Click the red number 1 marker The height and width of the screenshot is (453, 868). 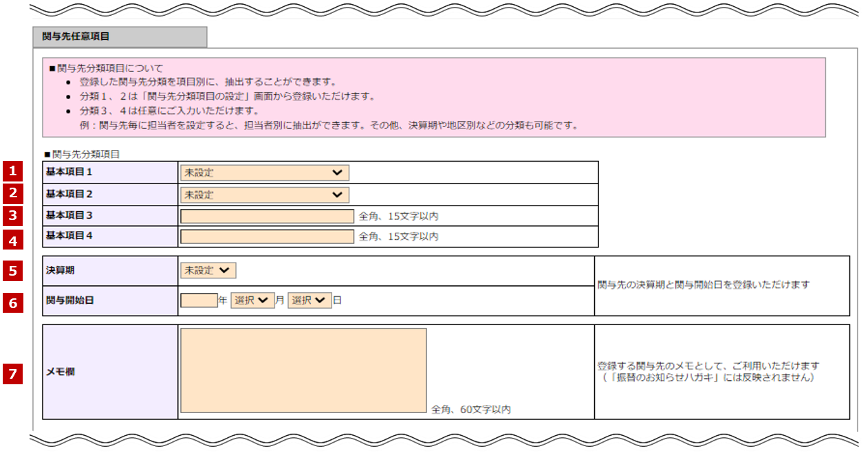point(12,171)
